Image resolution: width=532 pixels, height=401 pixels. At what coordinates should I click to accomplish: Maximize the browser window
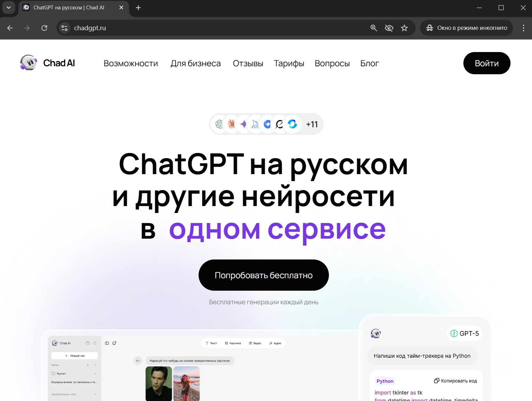501,8
